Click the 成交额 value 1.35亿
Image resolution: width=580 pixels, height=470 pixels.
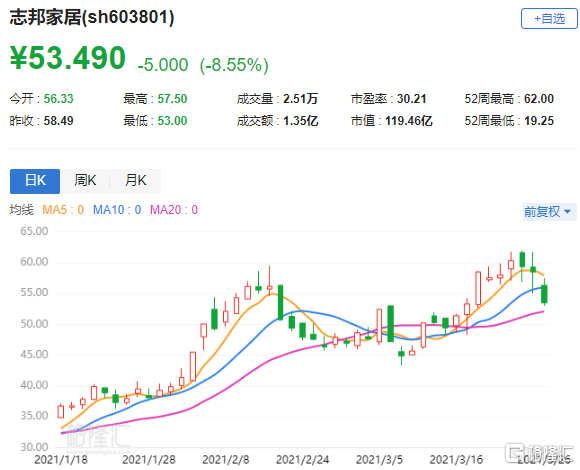(300, 121)
